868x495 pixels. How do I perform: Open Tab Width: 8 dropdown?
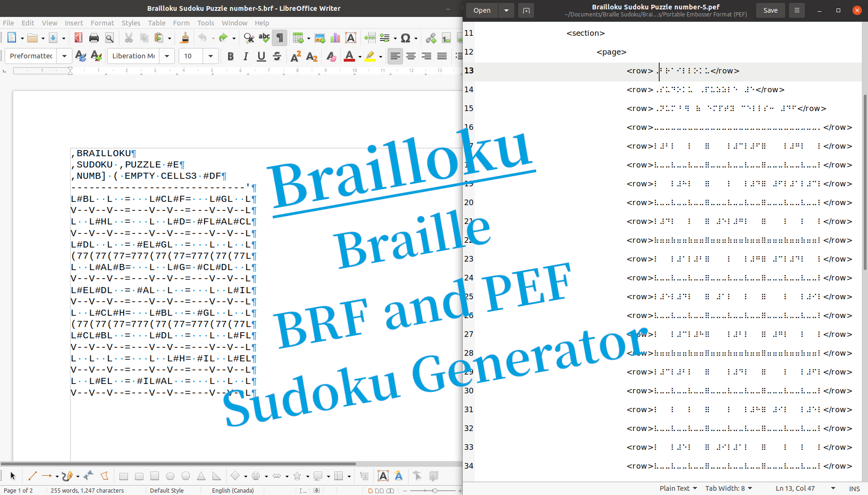click(728, 488)
